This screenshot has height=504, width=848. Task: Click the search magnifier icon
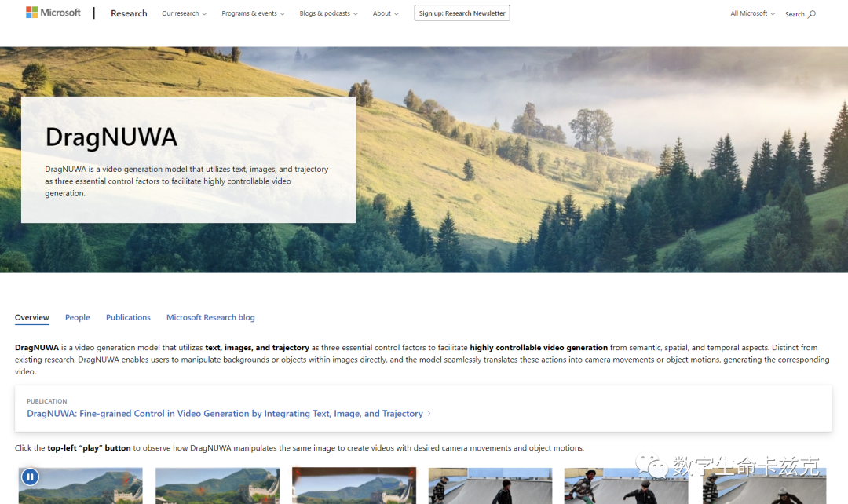pyautogui.click(x=812, y=14)
